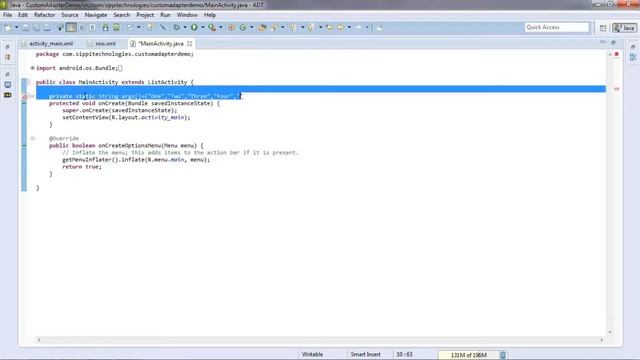
Task: Click the Smart Insert status bar entry
Action: pyautogui.click(x=365, y=355)
